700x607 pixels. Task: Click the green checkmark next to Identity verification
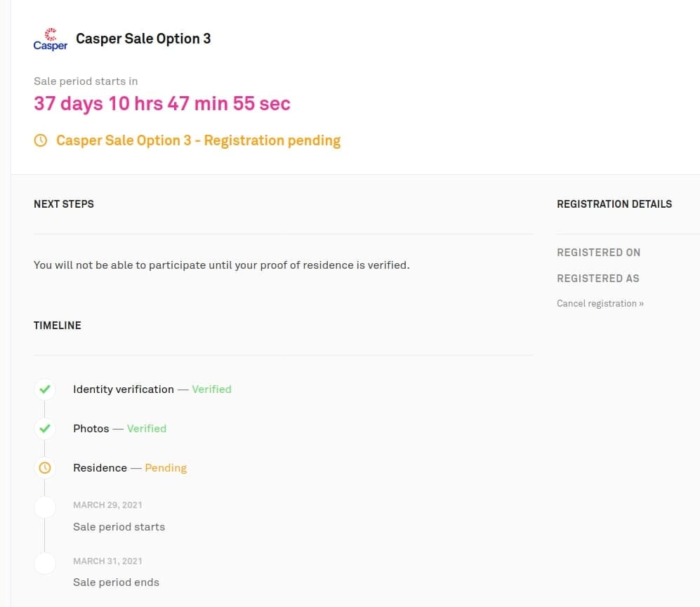[x=45, y=389]
